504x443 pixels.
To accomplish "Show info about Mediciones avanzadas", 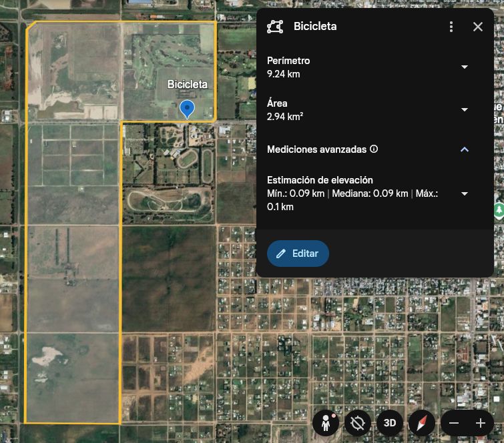I will pyautogui.click(x=374, y=149).
